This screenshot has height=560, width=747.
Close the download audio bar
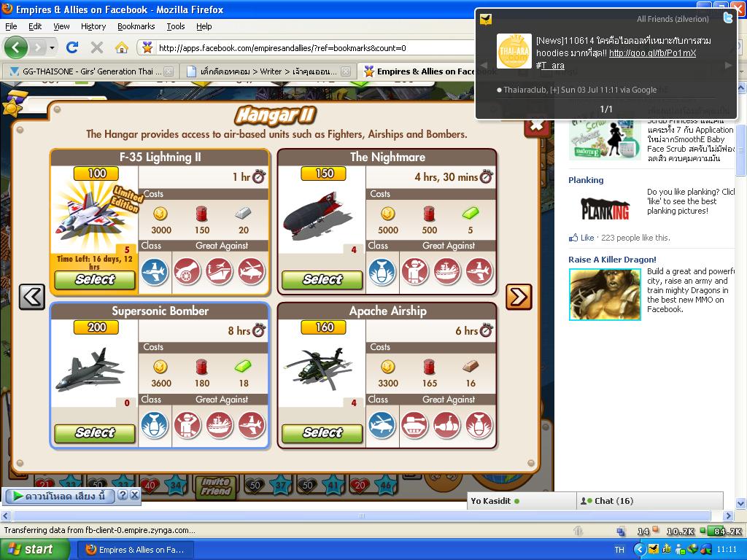coord(135,495)
